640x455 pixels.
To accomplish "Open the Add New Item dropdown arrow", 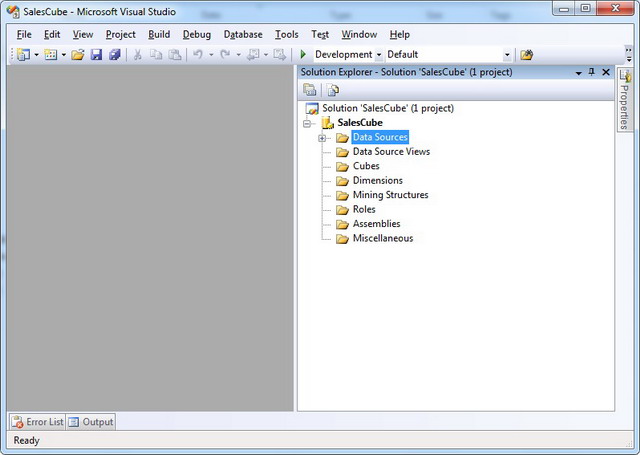I will 64,55.
